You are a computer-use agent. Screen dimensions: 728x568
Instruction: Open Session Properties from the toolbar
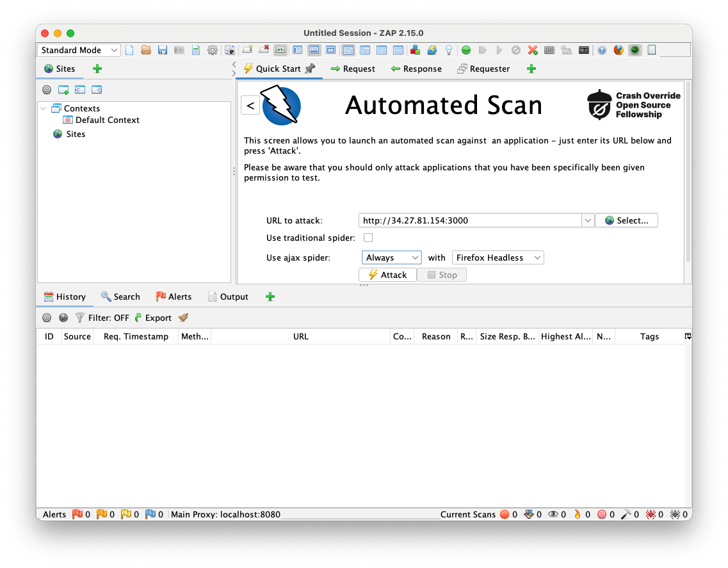coord(196,50)
